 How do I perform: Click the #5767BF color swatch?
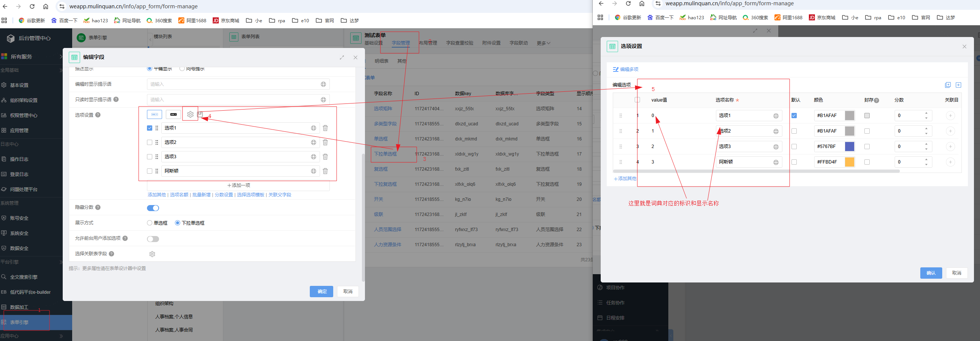(849, 147)
